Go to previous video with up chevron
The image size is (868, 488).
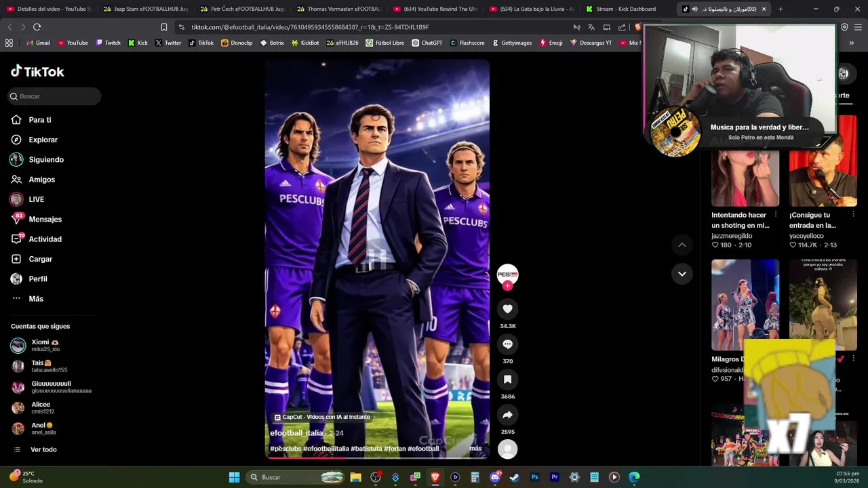coord(682,245)
